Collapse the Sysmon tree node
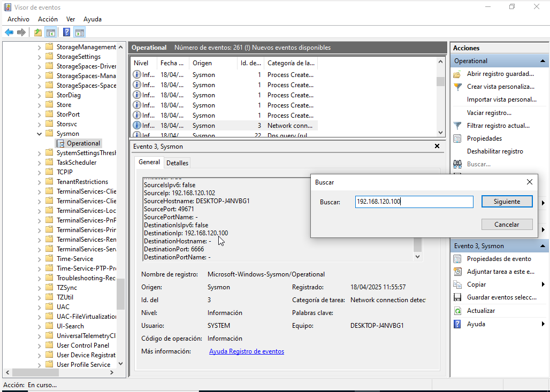This screenshot has width=550, height=392. coord(39,134)
